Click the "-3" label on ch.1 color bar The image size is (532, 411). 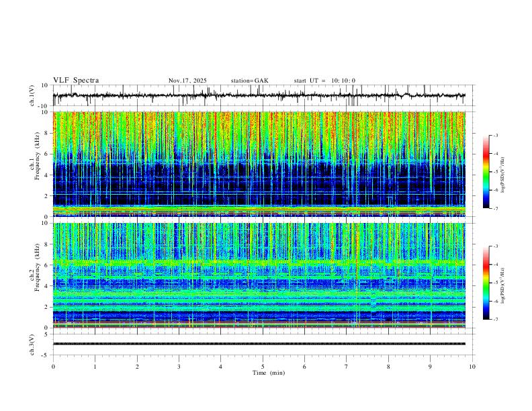[x=496, y=135]
